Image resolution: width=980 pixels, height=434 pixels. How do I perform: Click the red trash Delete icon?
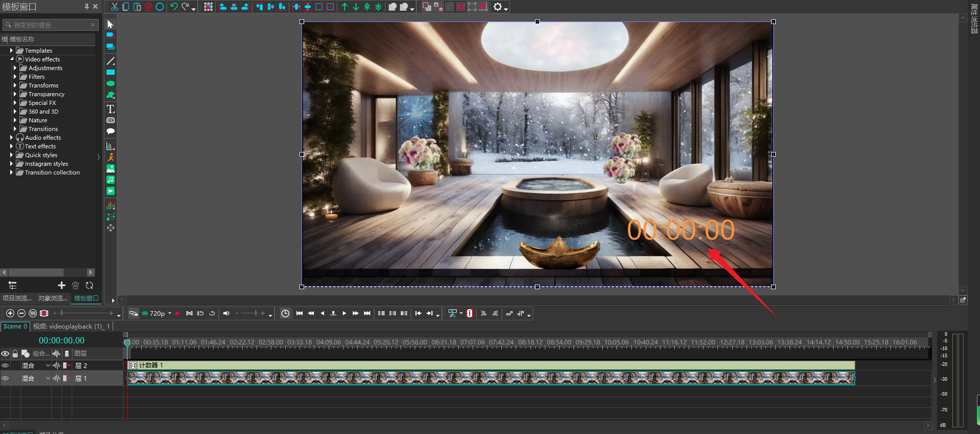148,7
